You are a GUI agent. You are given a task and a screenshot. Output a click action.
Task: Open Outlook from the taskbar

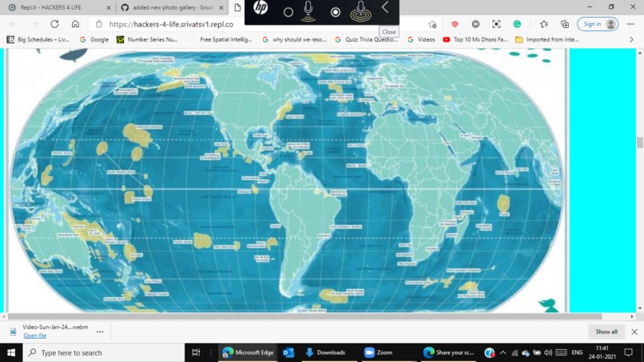pos(288,352)
